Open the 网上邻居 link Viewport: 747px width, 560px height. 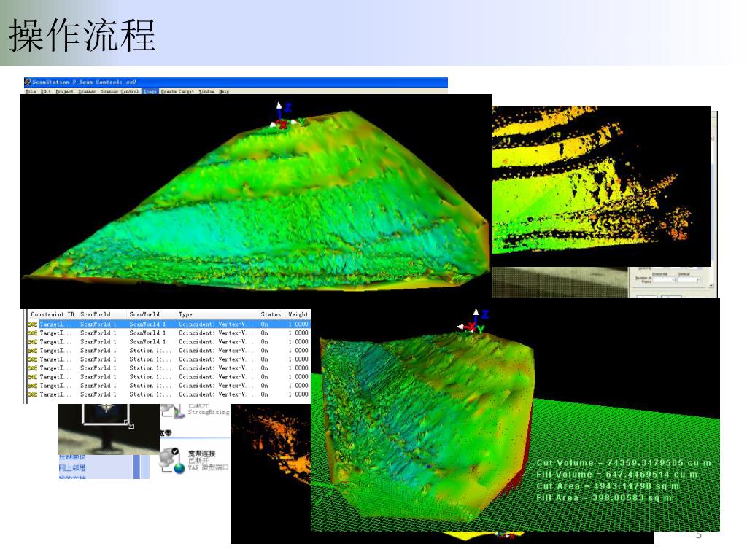pyautogui.click(x=72, y=467)
